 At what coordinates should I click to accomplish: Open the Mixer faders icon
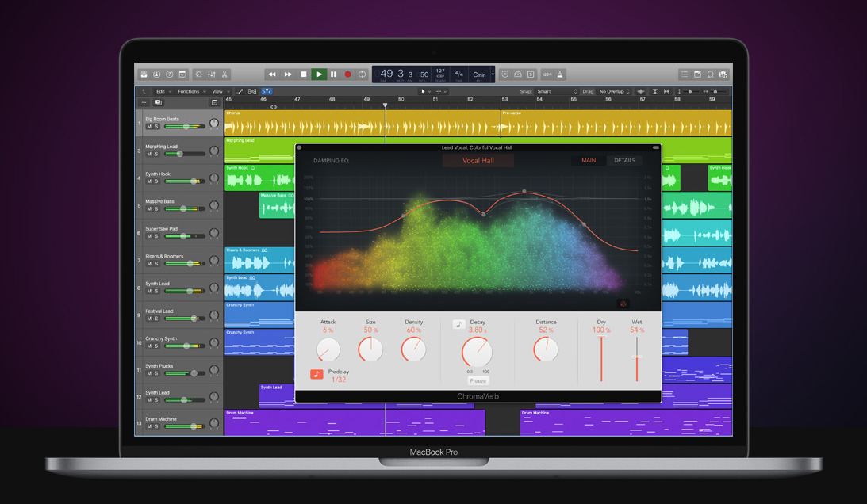(212, 74)
